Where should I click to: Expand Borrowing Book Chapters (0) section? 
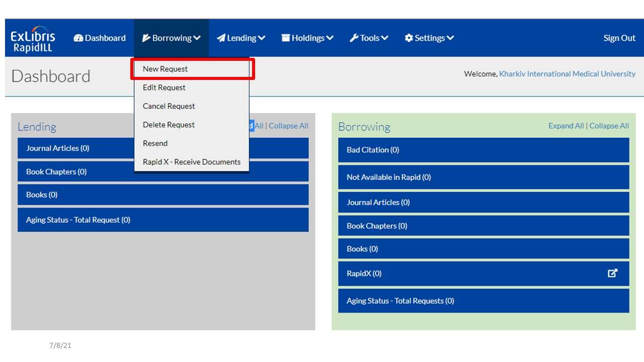point(484,226)
